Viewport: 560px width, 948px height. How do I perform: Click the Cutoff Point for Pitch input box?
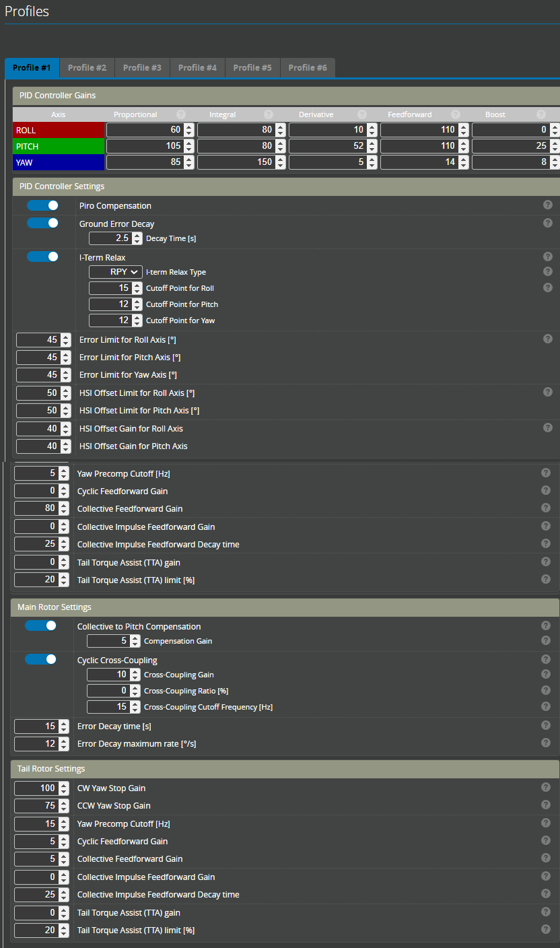click(111, 304)
